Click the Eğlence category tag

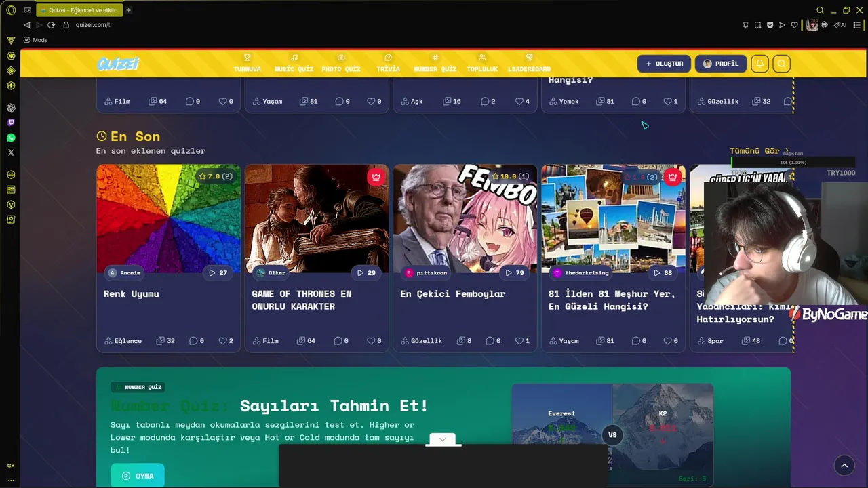pos(123,341)
